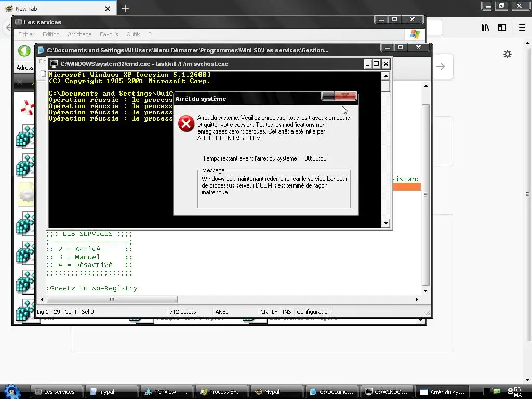The height and width of the screenshot is (399, 532).
Task: Click the countdown '00:00:58' in the shutdown dialog
Action: click(x=315, y=158)
